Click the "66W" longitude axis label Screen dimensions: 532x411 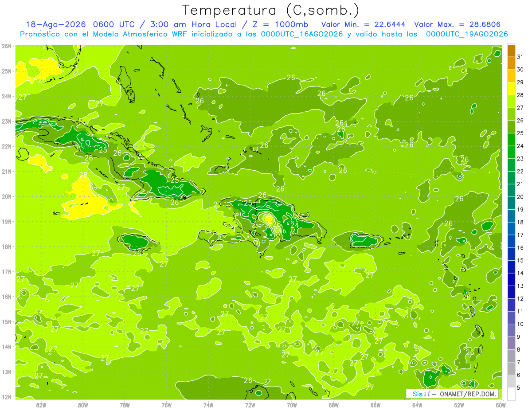click(x=376, y=405)
